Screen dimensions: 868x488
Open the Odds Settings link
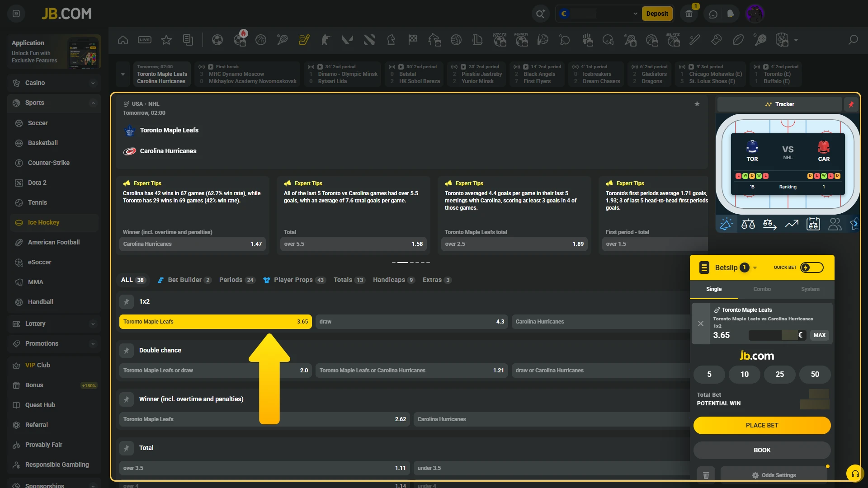click(x=774, y=475)
